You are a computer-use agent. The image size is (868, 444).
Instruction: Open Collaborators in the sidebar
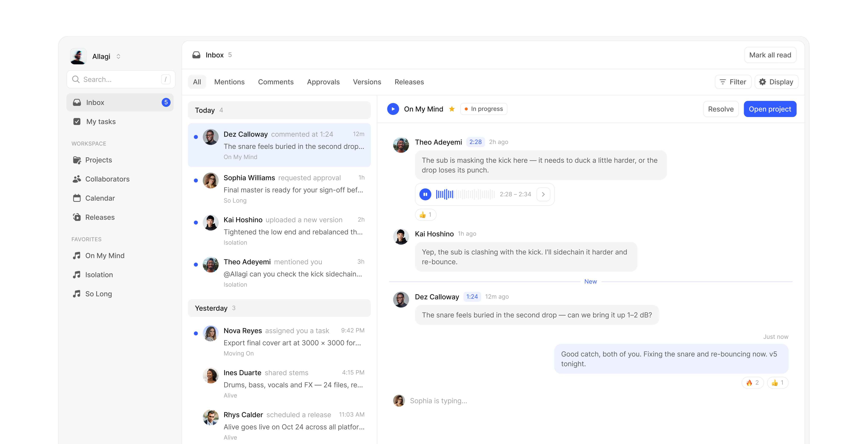(120, 179)
